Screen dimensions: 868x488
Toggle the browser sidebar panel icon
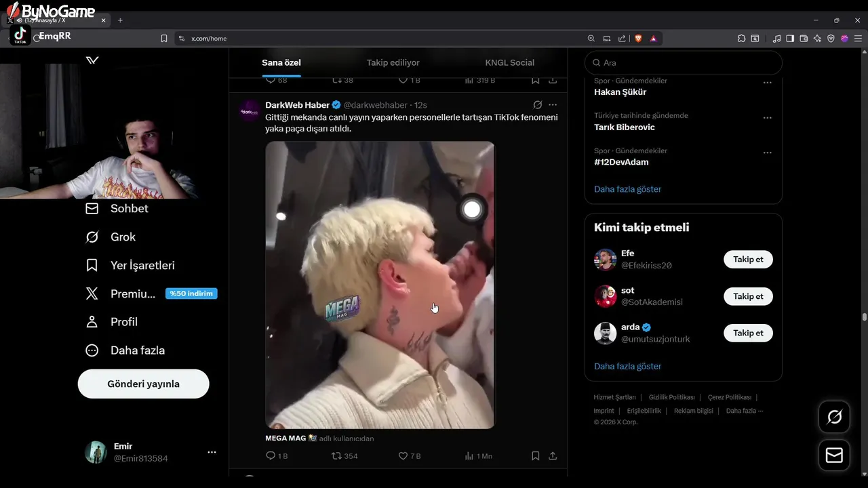[790, 39]
